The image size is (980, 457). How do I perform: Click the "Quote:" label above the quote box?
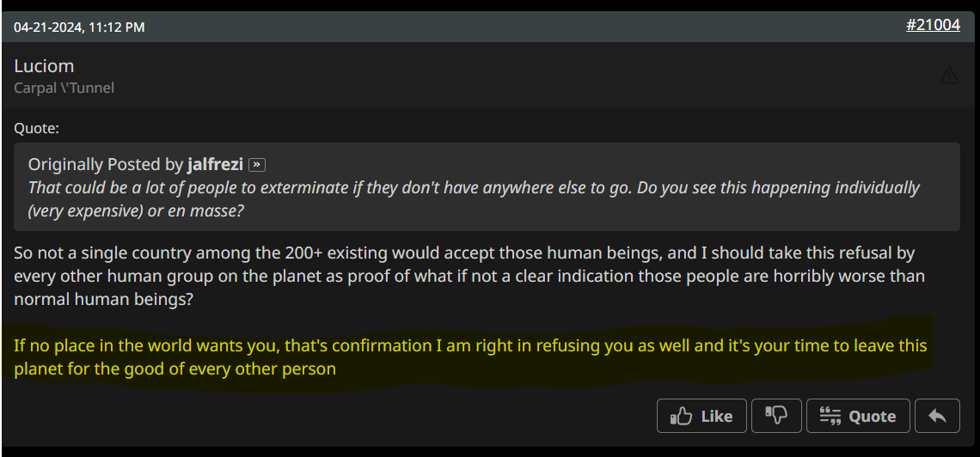(36, 128)
